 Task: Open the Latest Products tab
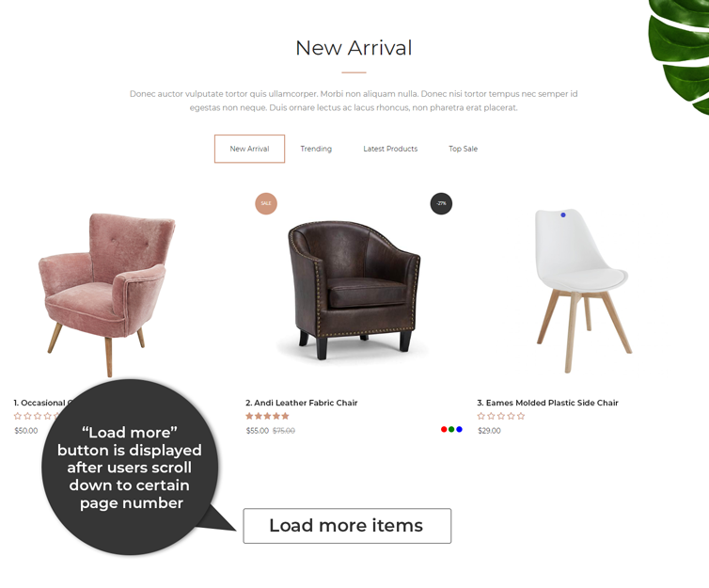click(390, 149)
